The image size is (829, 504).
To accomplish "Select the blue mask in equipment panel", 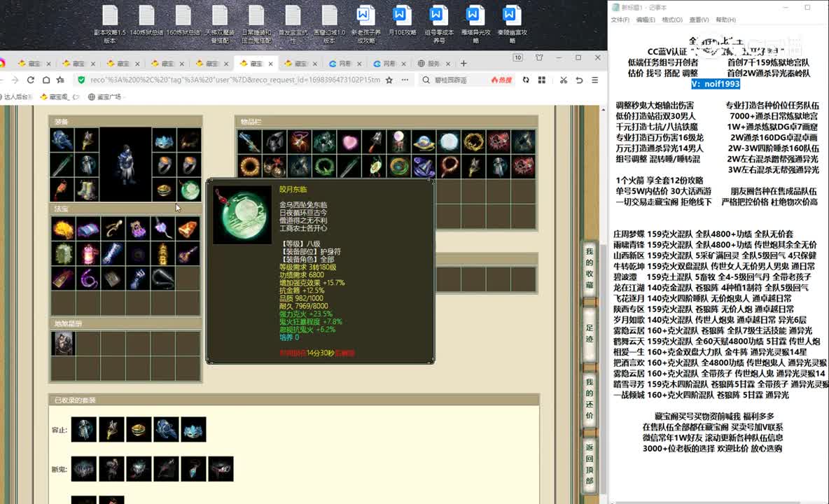I will pos(165,140).
